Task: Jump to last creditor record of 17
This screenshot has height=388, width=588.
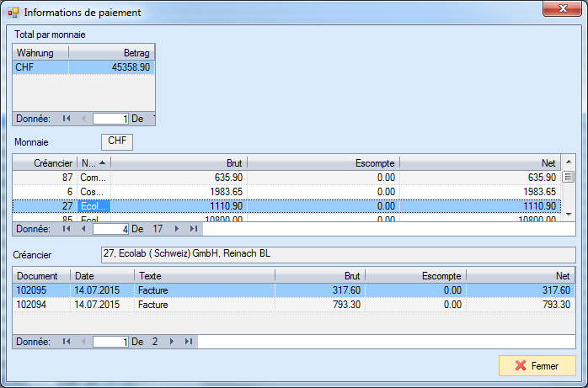Action: [x=193, y=228]
